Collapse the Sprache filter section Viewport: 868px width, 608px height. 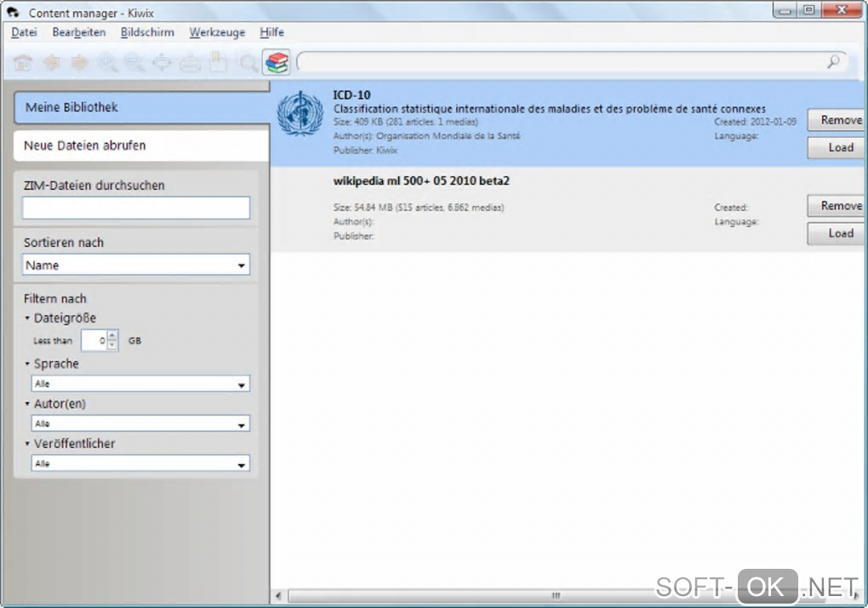coord(27,364)
